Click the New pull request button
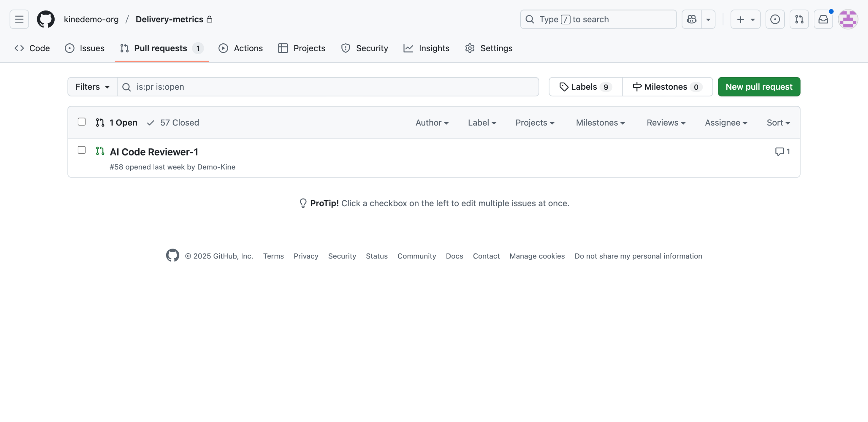 759,87
